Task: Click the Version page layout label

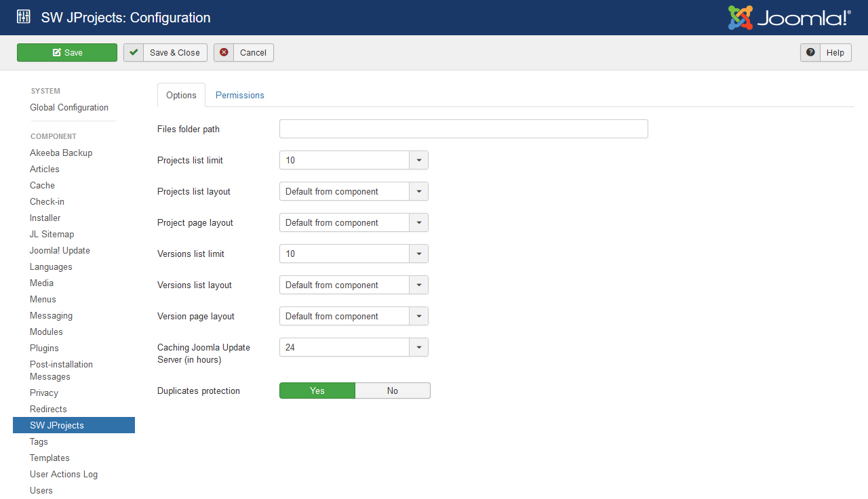Action: [x=196, y=316]
